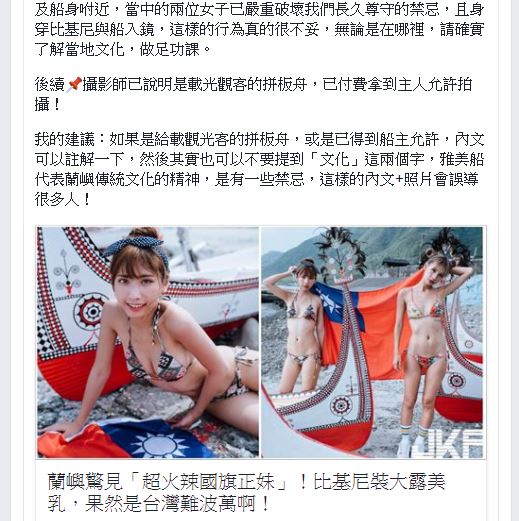
Task: Click the text 很多人！ ending the suggestion paragraph
Action: point(63,199)
